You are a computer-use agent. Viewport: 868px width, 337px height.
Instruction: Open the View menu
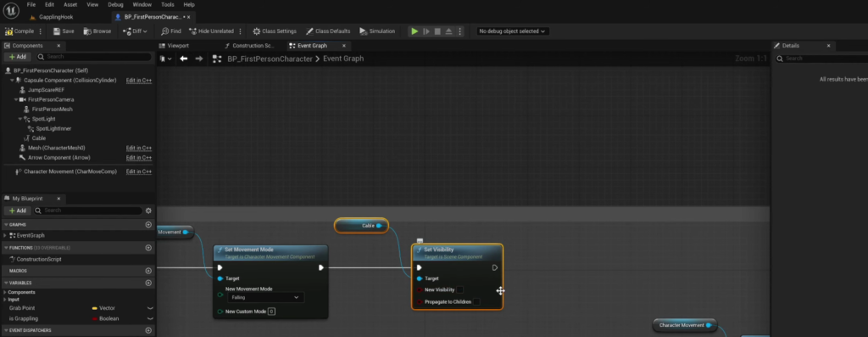pyautogui.click(x=92, y=4)
